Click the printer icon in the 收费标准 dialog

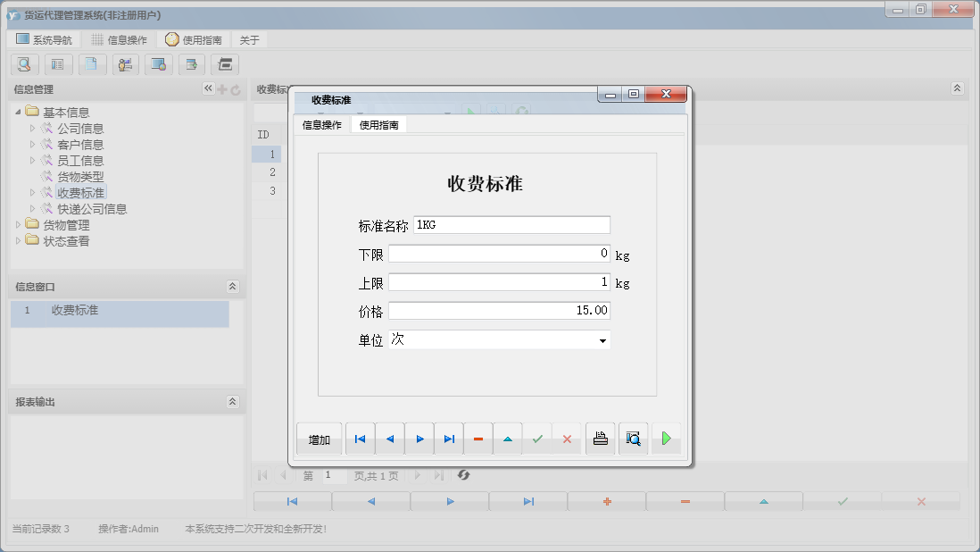pos(599,438)
